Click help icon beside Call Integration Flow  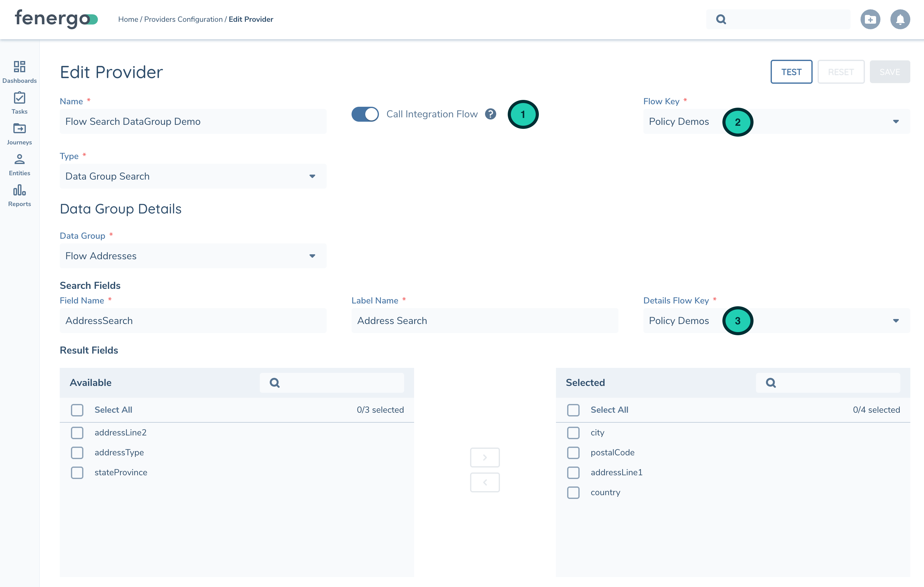pyautogui.click(x=490, y=114)
